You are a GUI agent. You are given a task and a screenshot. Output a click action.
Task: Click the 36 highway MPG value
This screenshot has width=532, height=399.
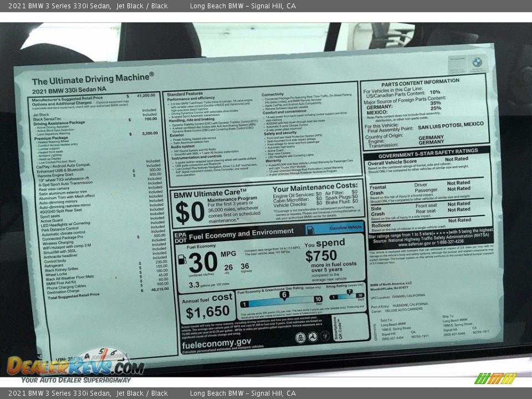pos(244,267)
